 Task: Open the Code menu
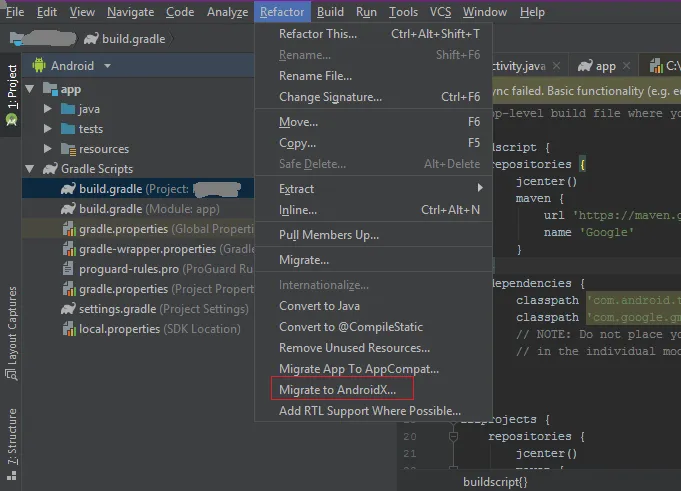tap(180, 12)
